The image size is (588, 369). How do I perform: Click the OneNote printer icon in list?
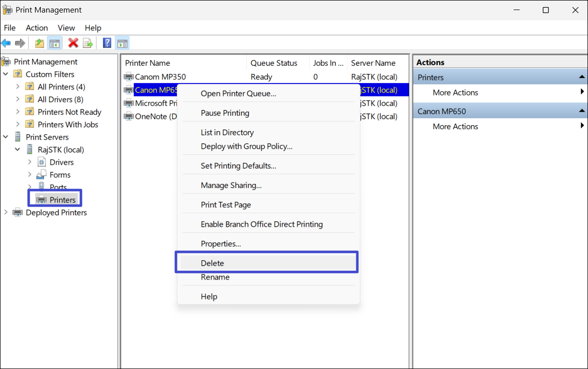[x=129, y=116]
